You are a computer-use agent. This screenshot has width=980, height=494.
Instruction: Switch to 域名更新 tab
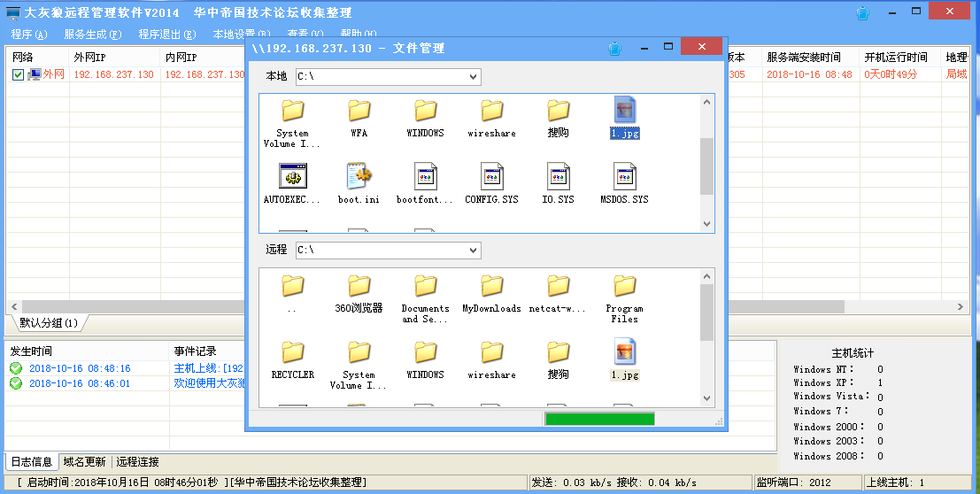click(84, 461)
